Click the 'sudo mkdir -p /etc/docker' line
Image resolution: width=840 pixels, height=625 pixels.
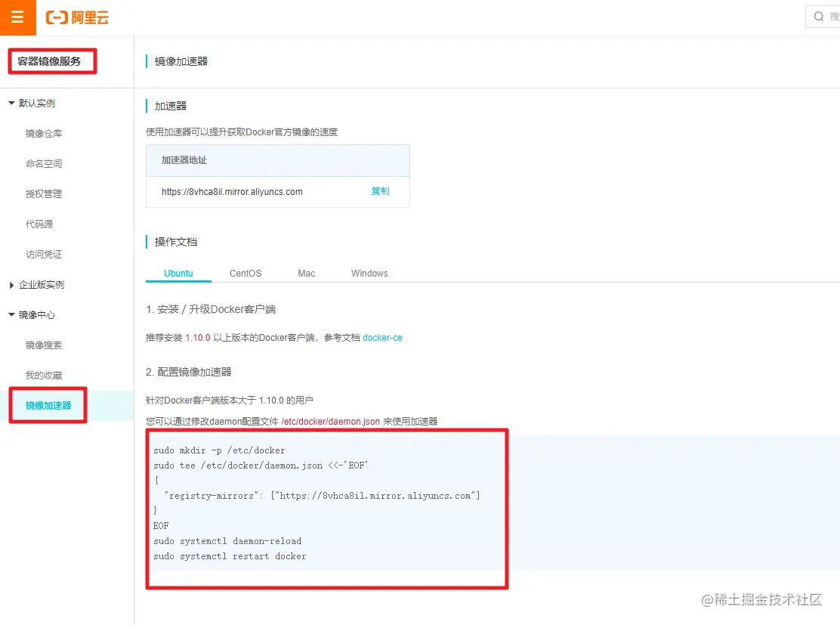coord(219,450)
